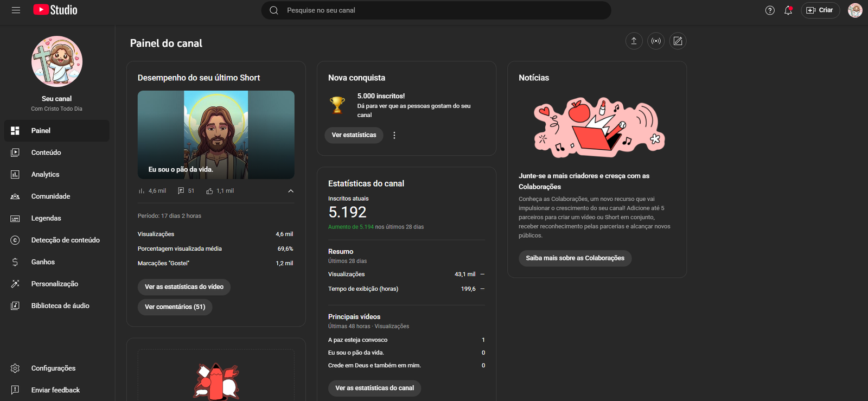Click Saiba mais sobre as Colaborações
Viewport: 868px width, 401px height.
point(575,258)
